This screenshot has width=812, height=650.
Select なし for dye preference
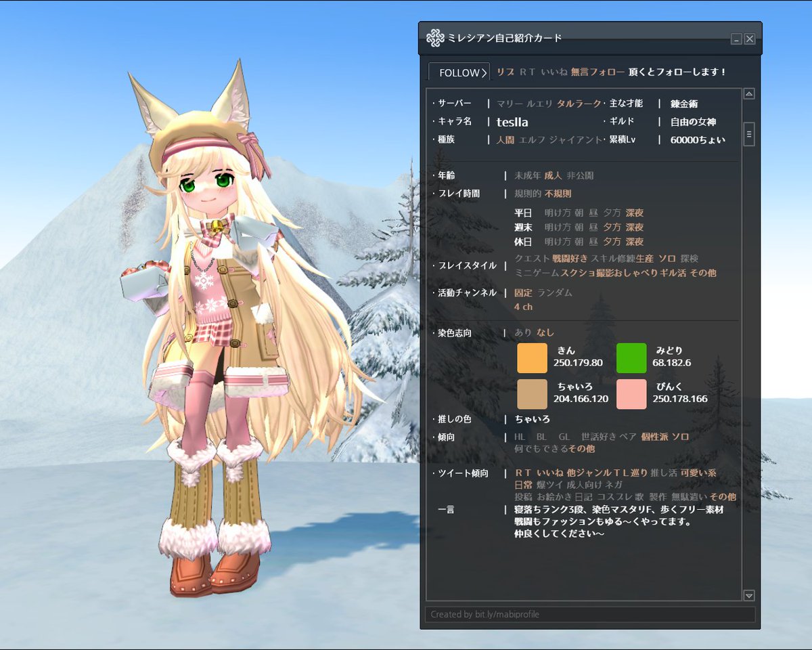(x=545, y=333)
